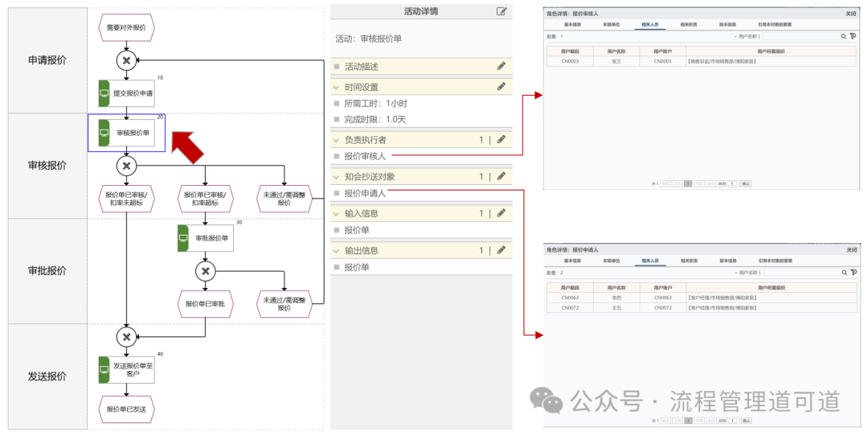Click pencil icon on 输出信息 row
This screenshot has width=868, height=436.
tap(502, 250)
